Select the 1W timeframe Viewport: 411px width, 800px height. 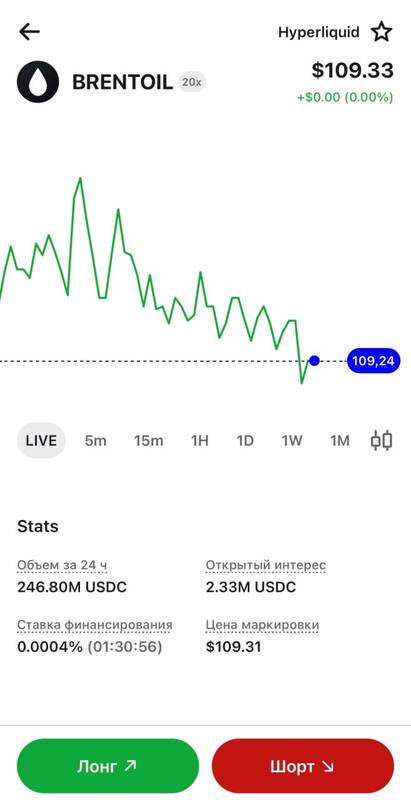[292, 440]
